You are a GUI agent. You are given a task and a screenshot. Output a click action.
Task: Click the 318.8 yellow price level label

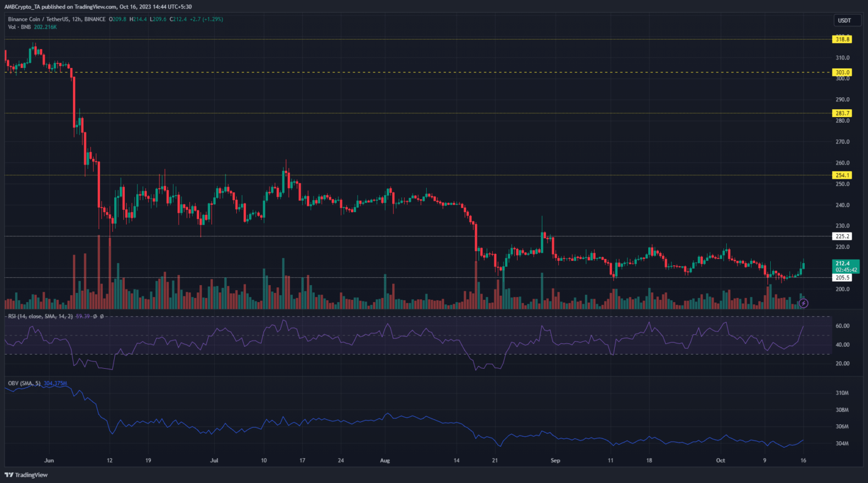point(842,39)
